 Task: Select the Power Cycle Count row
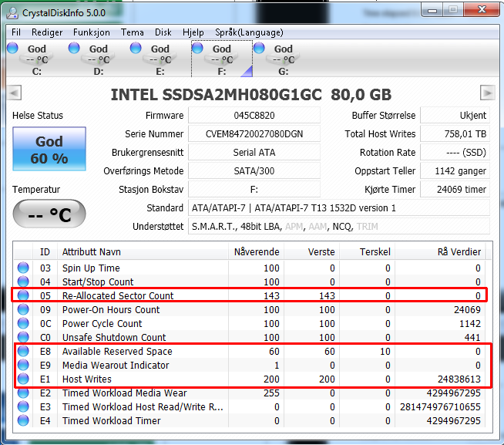tap(250, 323)
